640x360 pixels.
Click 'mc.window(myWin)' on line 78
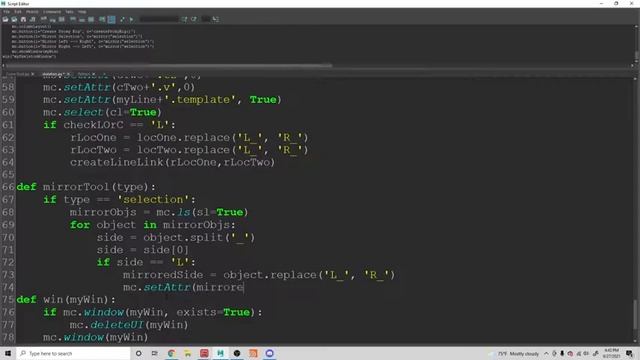pos(96,337)
